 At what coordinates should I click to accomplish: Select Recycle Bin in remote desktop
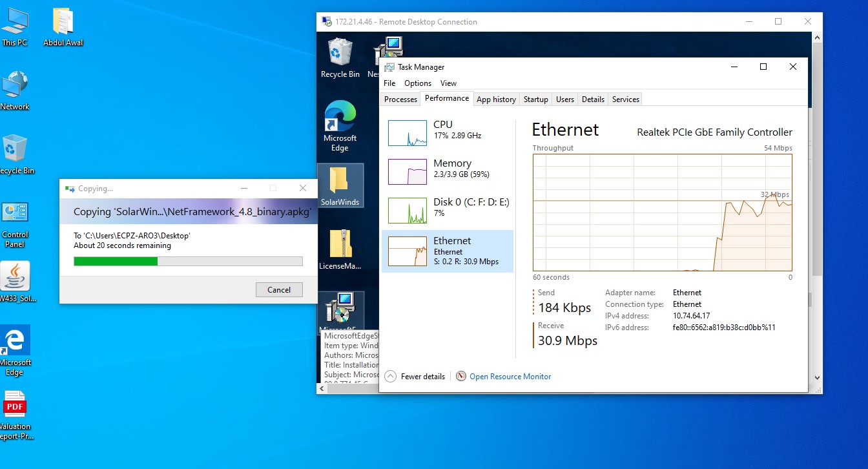pos(340,57)
